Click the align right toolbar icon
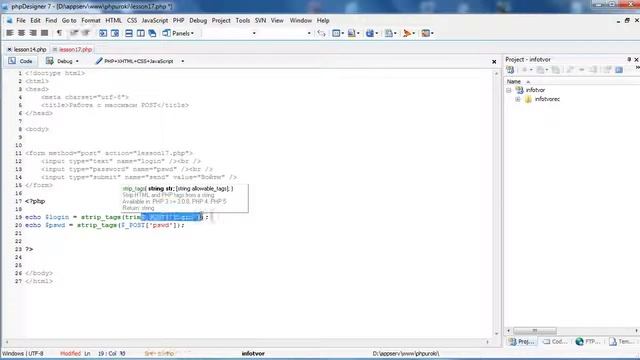 pos(33,33)
